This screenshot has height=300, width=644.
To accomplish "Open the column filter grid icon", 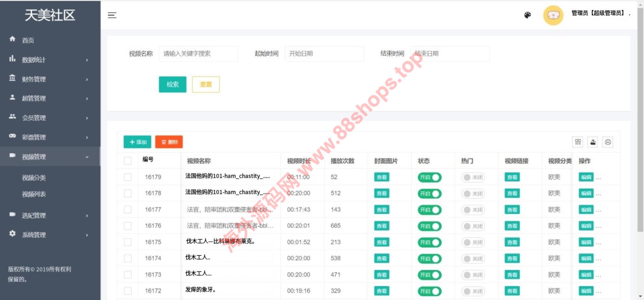I will click(578, 142).
